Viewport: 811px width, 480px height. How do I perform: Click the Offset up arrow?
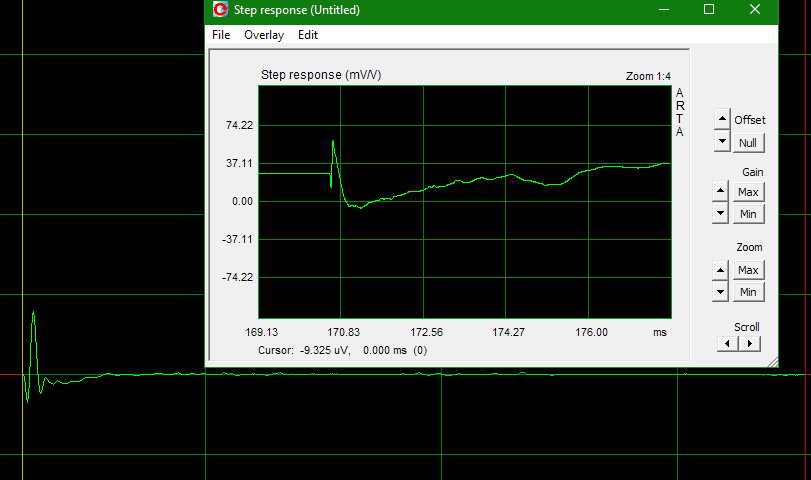coord(722,119)
